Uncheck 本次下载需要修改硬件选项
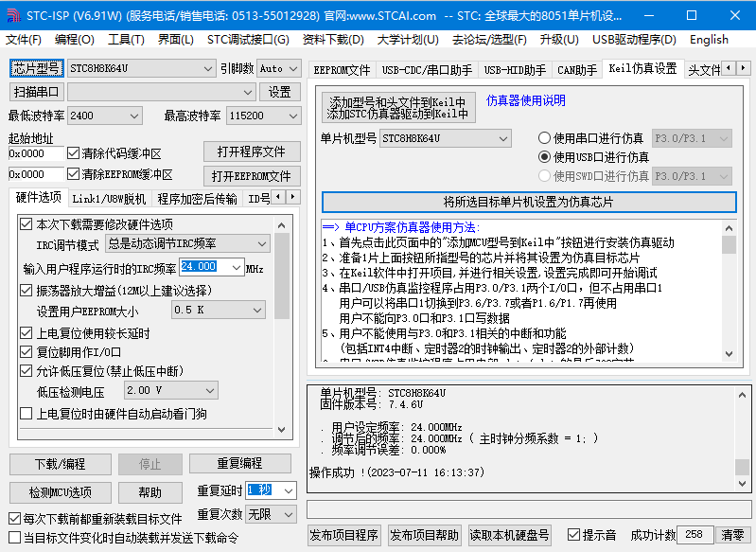Image resolution: width=756 pixels, height=552 pixels. coord(26,223)
